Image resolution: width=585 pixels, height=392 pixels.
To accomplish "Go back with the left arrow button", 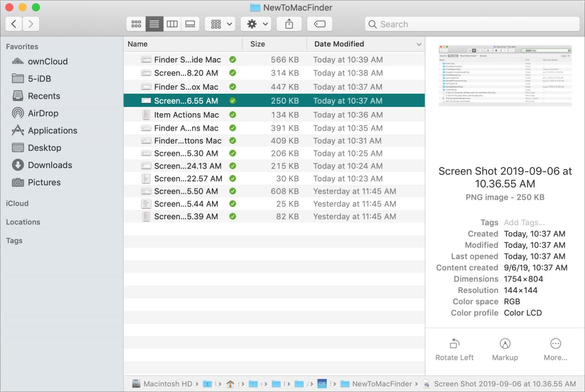I will coord(14,24).
